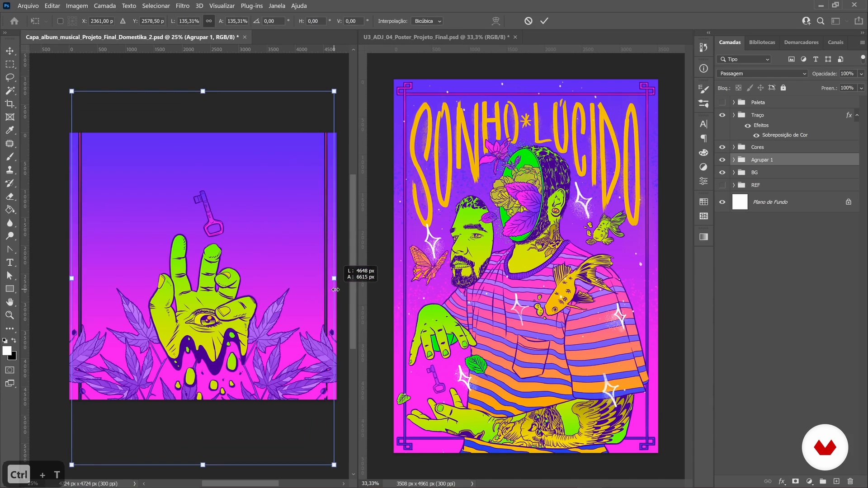Open the Passagem blend mode dropdown
Screen dimensions: 868x488
pos(762,74)
